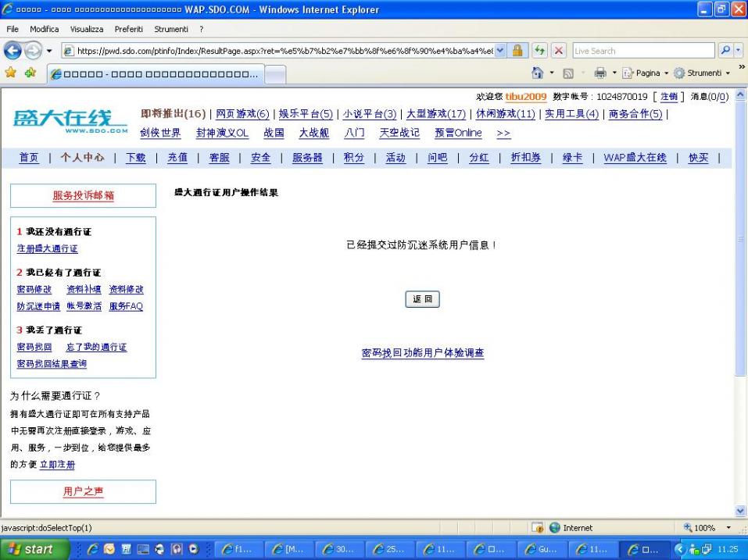Click the printer icon in command bar
748x560 pixels.
coord(600,73)
